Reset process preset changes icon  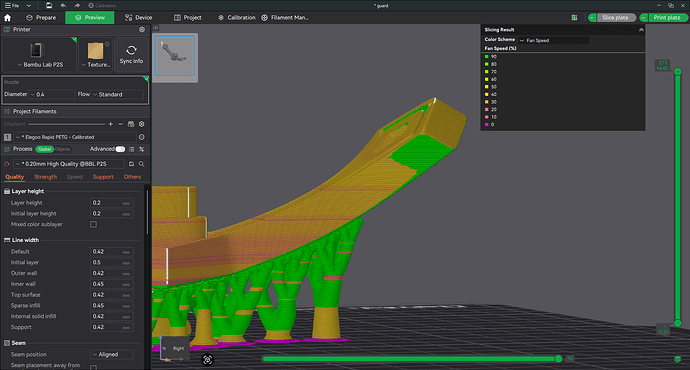[7, 164]
